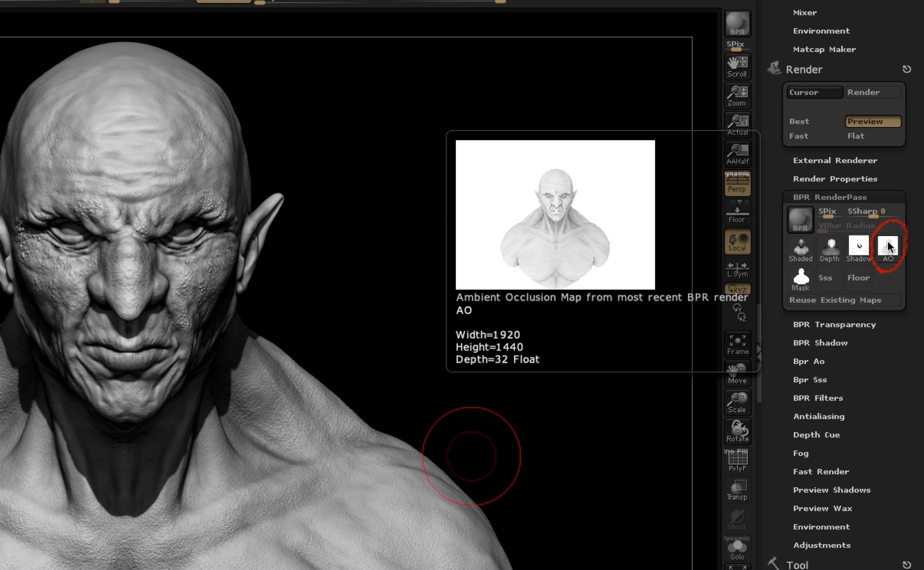This screenshot has width=924, height=570.
Task: Set canvas to Actual size
Action: (737, 125)
